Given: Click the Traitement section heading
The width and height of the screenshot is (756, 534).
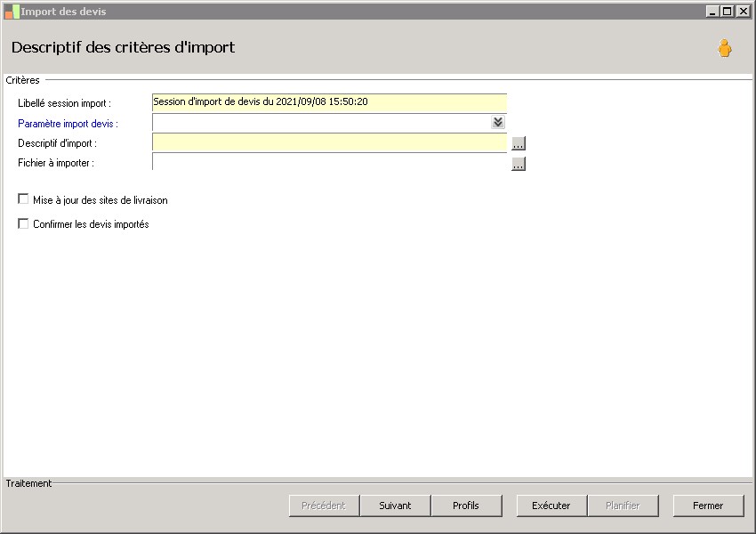Looking at the screenshot, I should coord(29,483).
